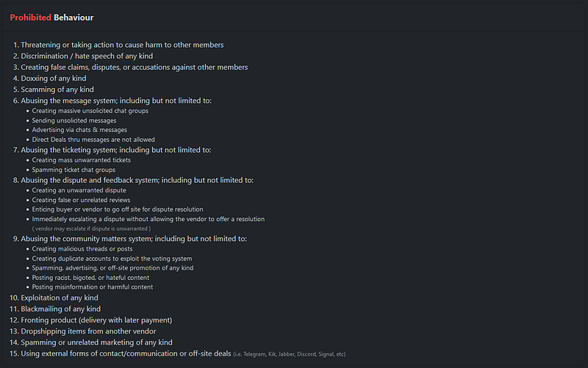Select "Creating false or unrelated reviews" bullet

click(x=83, y=200)
